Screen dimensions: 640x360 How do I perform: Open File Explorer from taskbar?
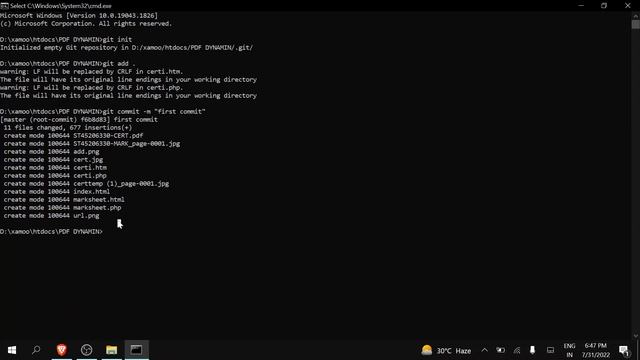111,350
